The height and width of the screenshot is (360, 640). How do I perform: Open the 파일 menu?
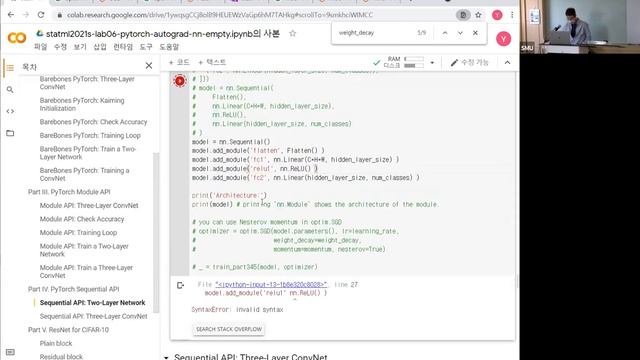(x=40, y=47)
